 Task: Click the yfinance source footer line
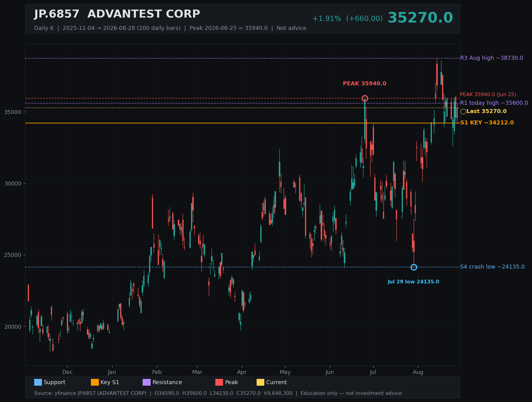[x=218, y=393]
